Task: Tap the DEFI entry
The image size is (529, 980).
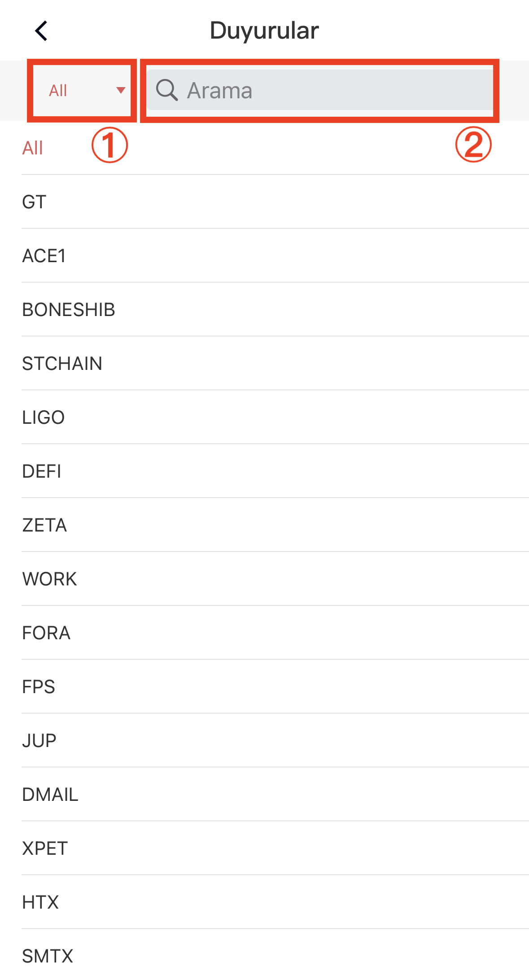Action: [x=42, y=471]
